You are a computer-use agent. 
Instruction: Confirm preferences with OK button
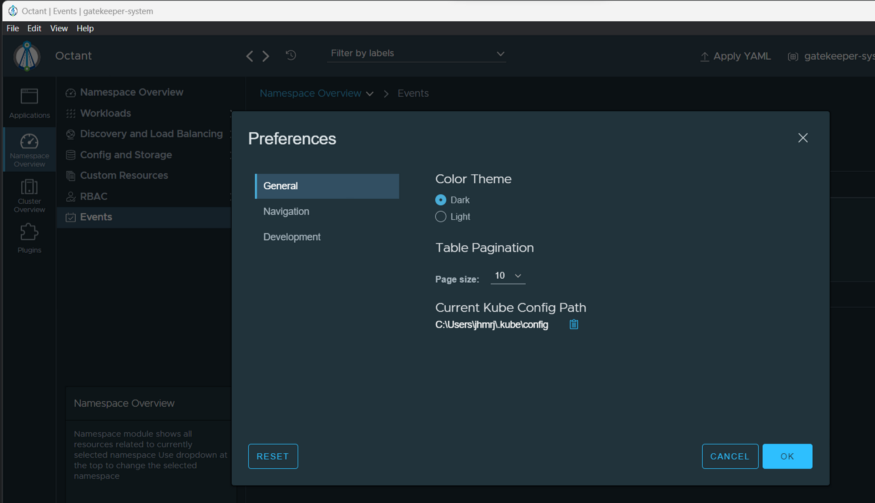point(787,456)
